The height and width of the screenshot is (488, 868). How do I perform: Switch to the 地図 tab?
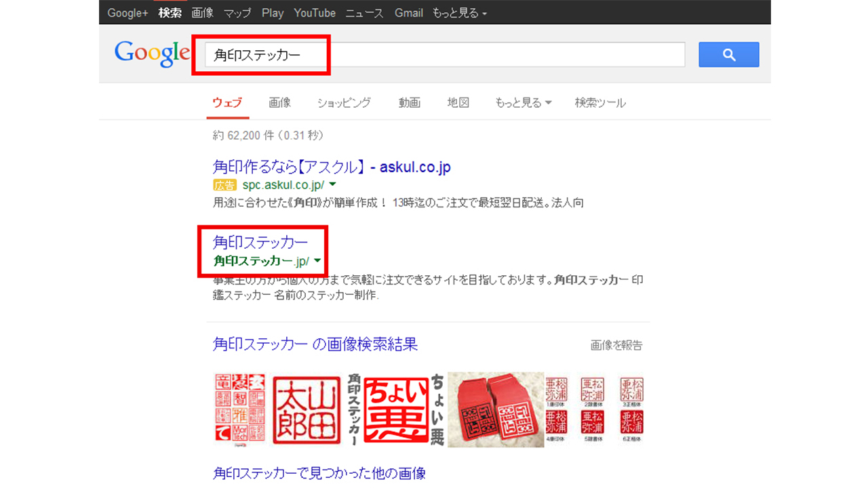[458, 103]
